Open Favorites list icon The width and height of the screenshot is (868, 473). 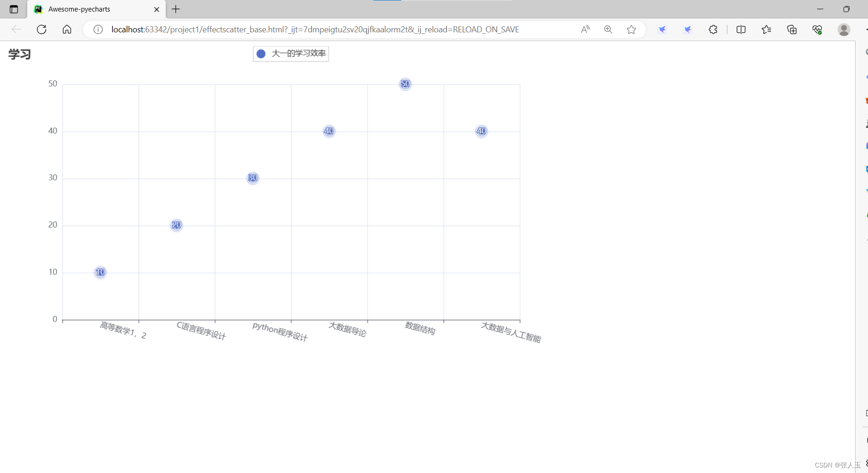(x=766, y=30)
